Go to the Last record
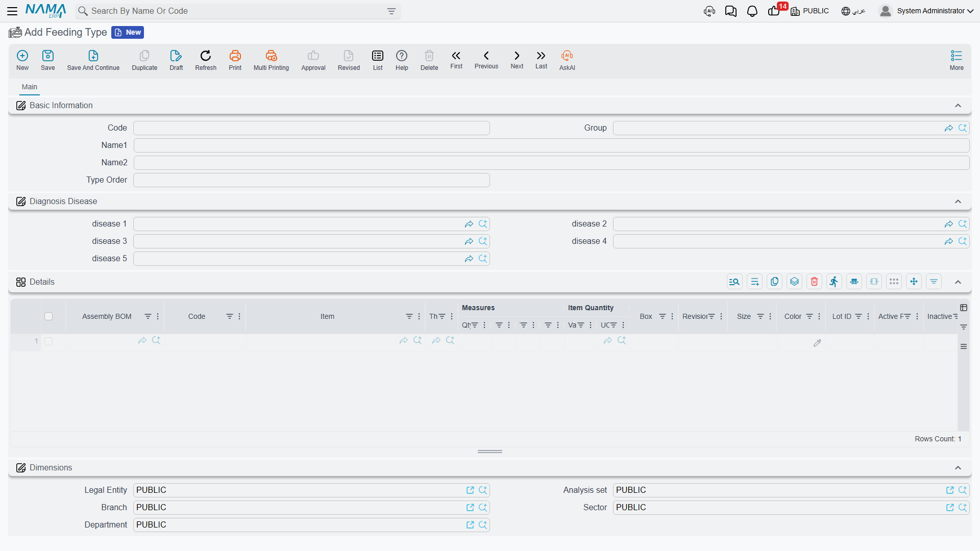 coord(541,60)
